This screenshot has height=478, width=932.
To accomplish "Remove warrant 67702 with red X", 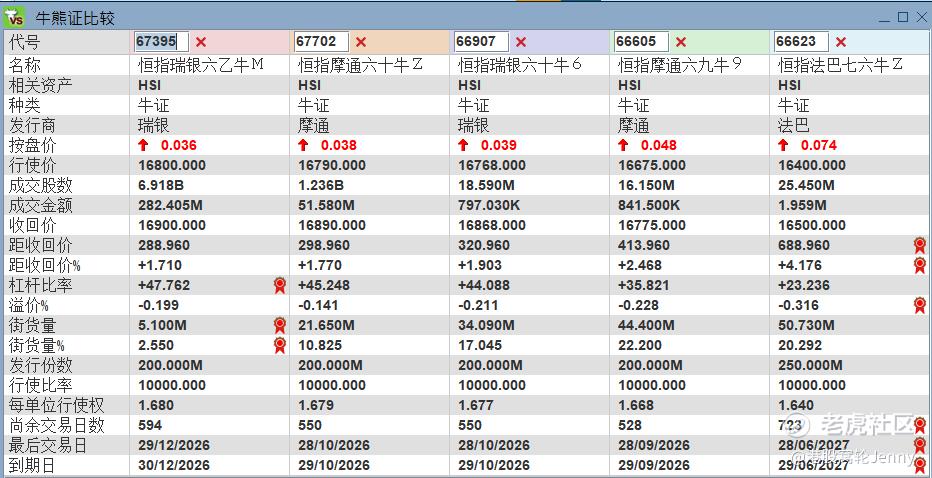I will pos(361,42).
